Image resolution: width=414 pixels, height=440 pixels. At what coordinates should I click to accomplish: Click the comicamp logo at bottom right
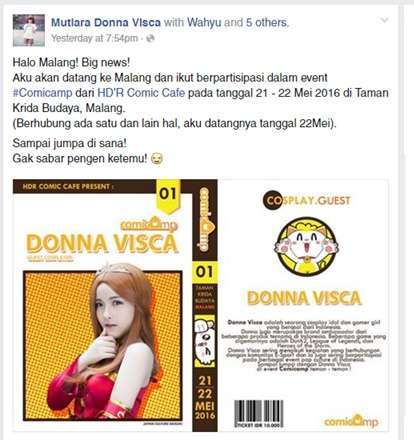(352, 421)
